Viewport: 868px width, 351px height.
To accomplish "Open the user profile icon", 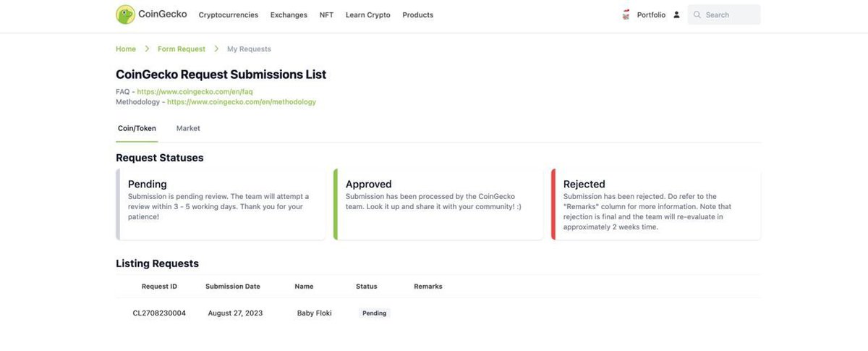I will [676, 14].
